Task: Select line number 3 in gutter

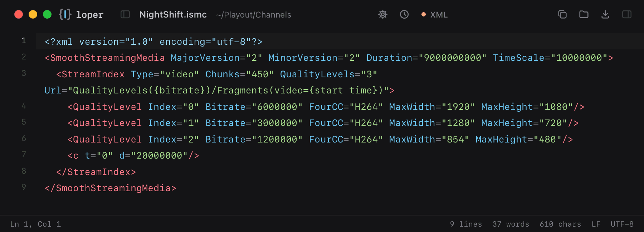Action: coord(24,73)
